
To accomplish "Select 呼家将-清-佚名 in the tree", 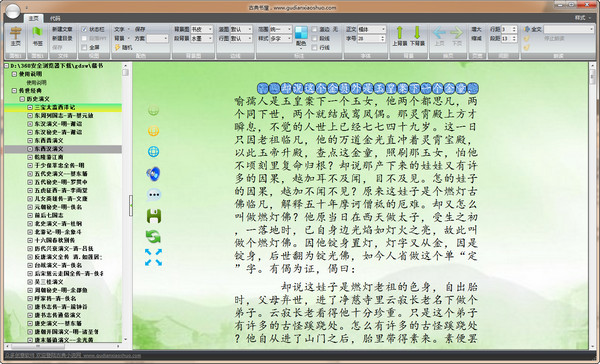I will point(55,298).
